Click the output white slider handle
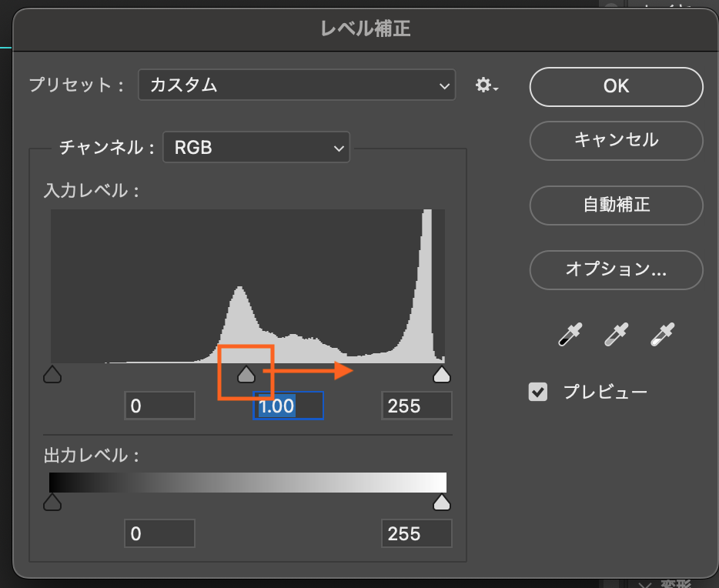 (x=441, y=503)
